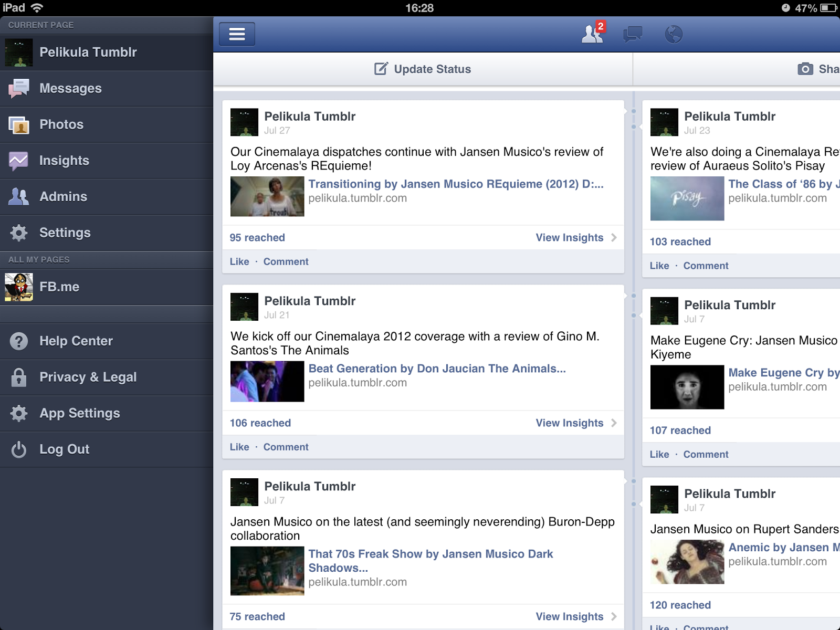Tap '107 reached' stat
840x630 pixels.
680,430
